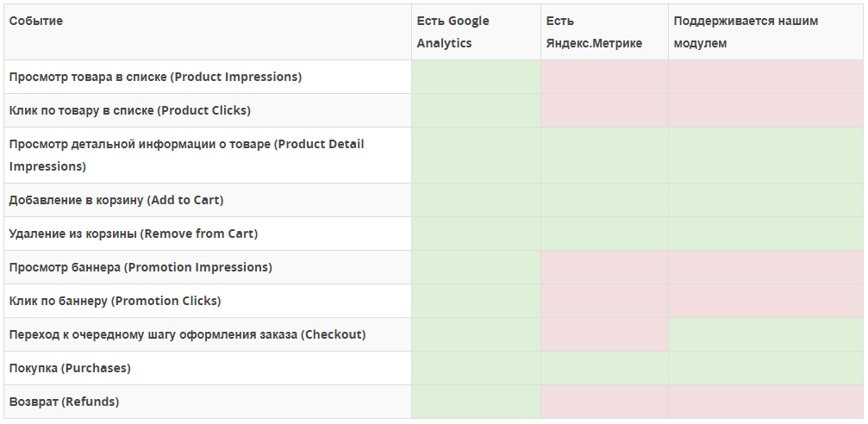The height and width of the screenshot is (424, 868).
Task: Click the Product Detail Impressions row label
Action: coord(186,155)
